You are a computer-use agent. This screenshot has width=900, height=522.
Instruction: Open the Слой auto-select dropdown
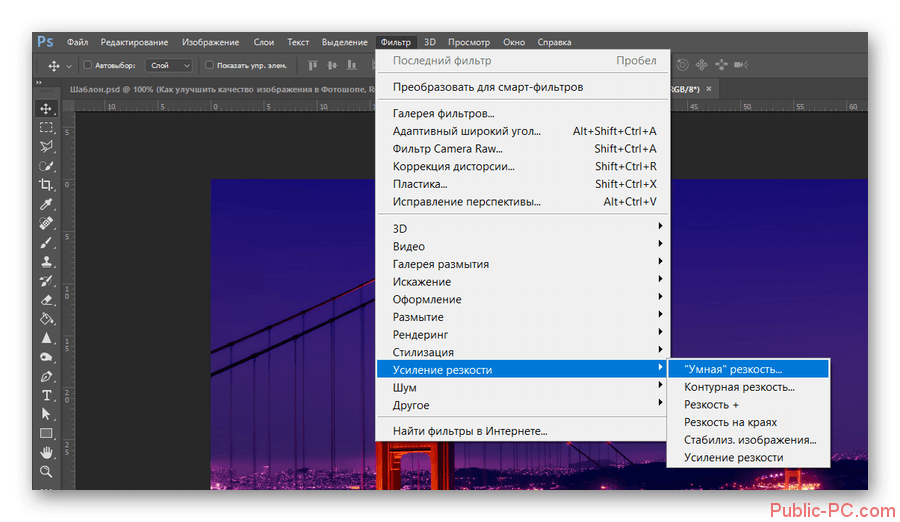tap(169, 66)
